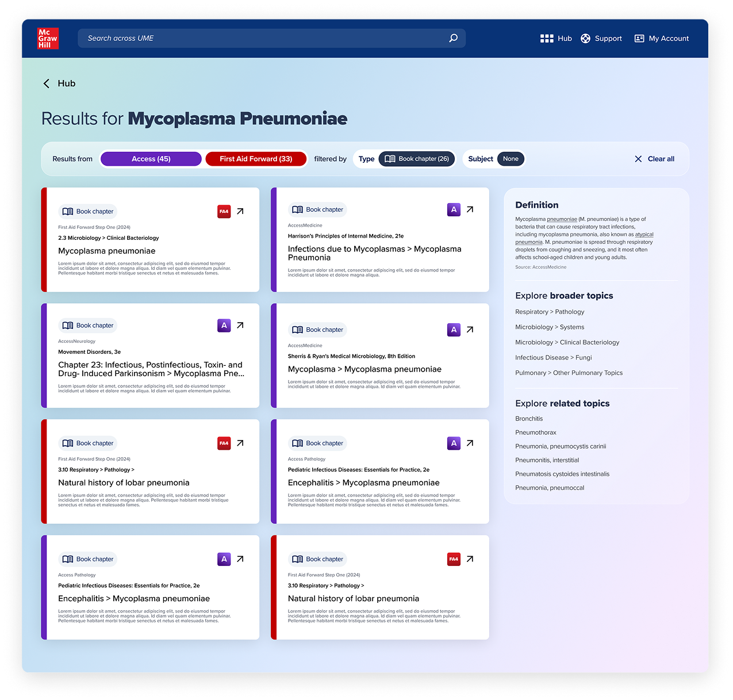This screenshot has width=733, height=700.
Task: Click the X icon next to Clear all
Action: 638,159
